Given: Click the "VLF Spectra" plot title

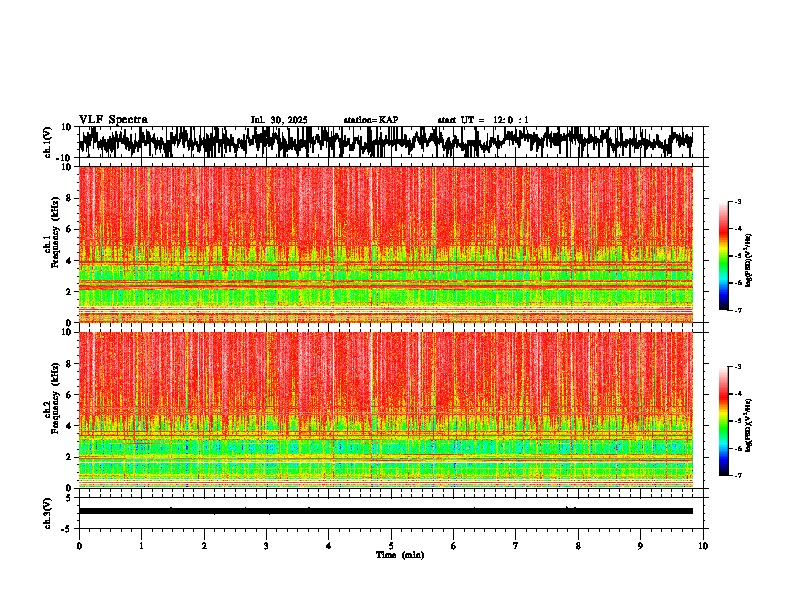Looking at the screenshot, I should pyautogui.click(x=113, y=120).
